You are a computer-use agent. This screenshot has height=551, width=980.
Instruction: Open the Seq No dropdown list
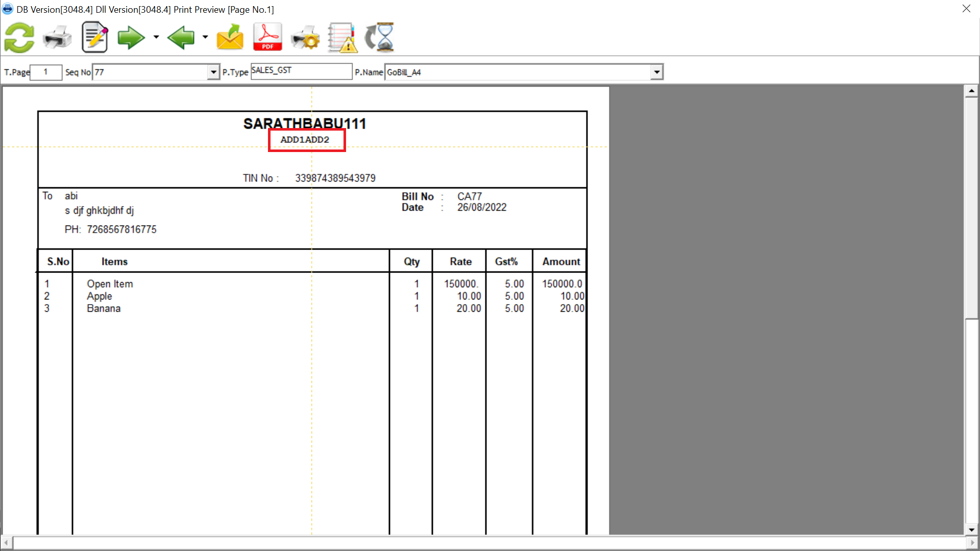213,72
